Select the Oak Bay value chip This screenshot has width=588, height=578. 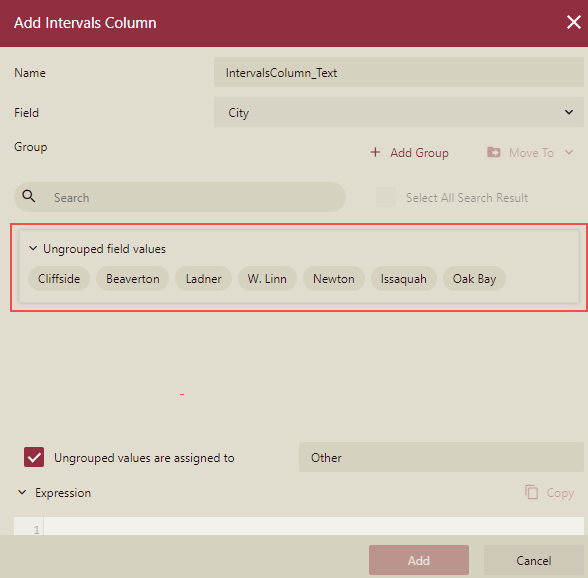[x=474, y=279]
